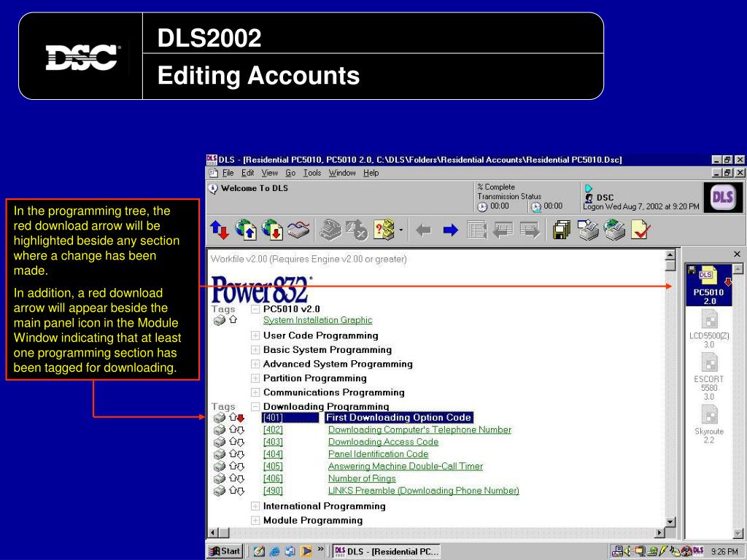Expand Module Programming
Image resolution: width=747 pixels, height=560 pixels.
(255, 521)
